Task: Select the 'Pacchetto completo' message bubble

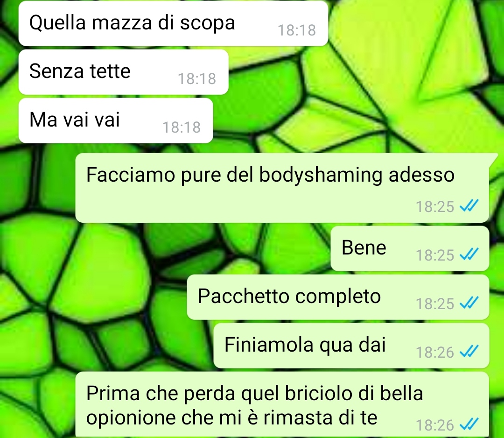Action: coord(338,297)
